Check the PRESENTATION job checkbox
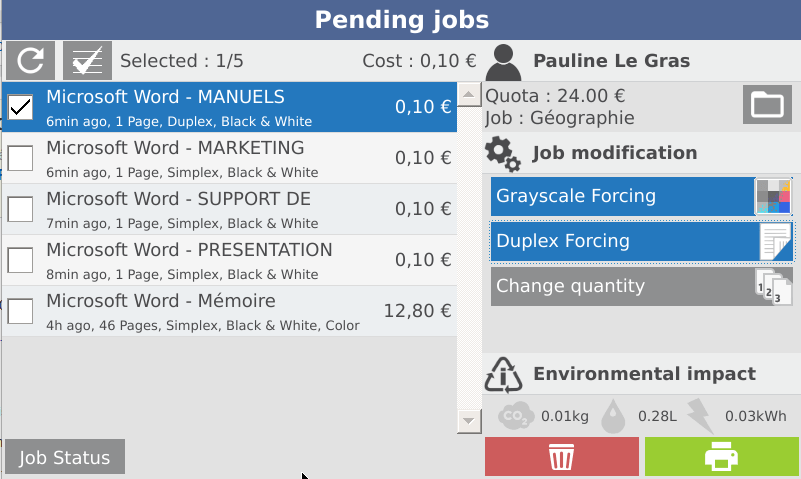The height and width of the screenshot is (479, 801). [20, 260]
